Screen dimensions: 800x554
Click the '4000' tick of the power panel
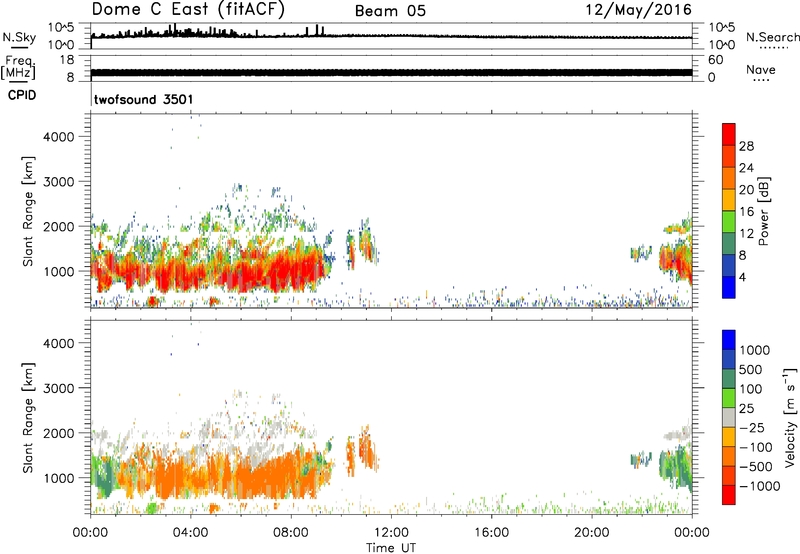click(59, 137)
